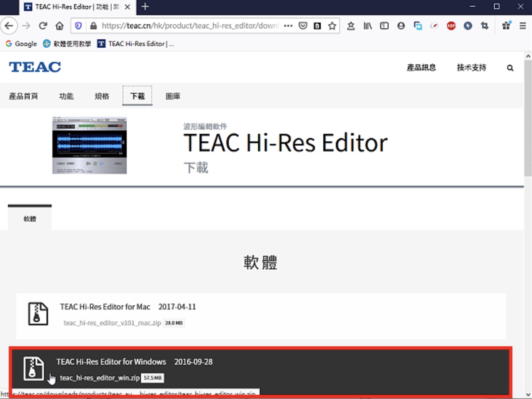Click the 波形編輯軟件 label
532x399 pixels.
pyautogui.click(x=205, y=126)
